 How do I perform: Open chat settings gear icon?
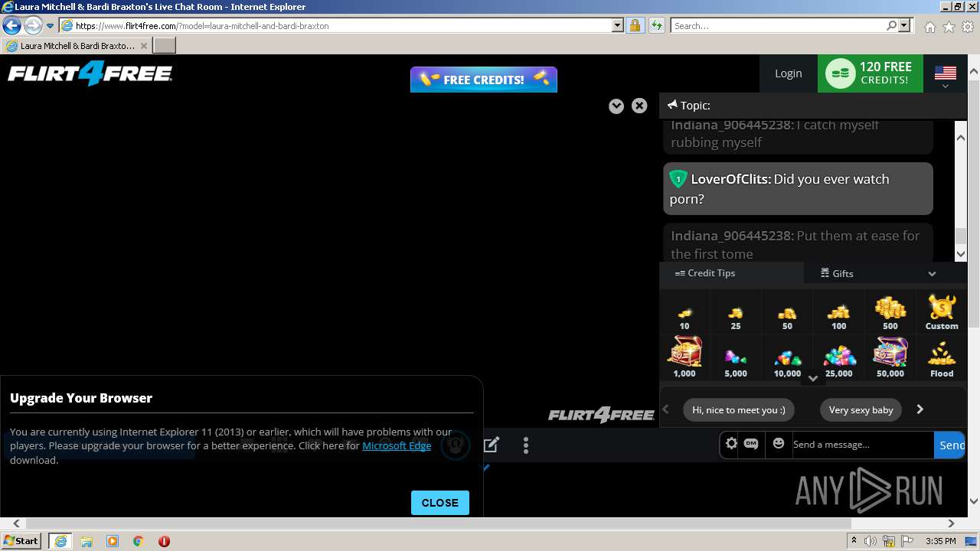point(731,444)
